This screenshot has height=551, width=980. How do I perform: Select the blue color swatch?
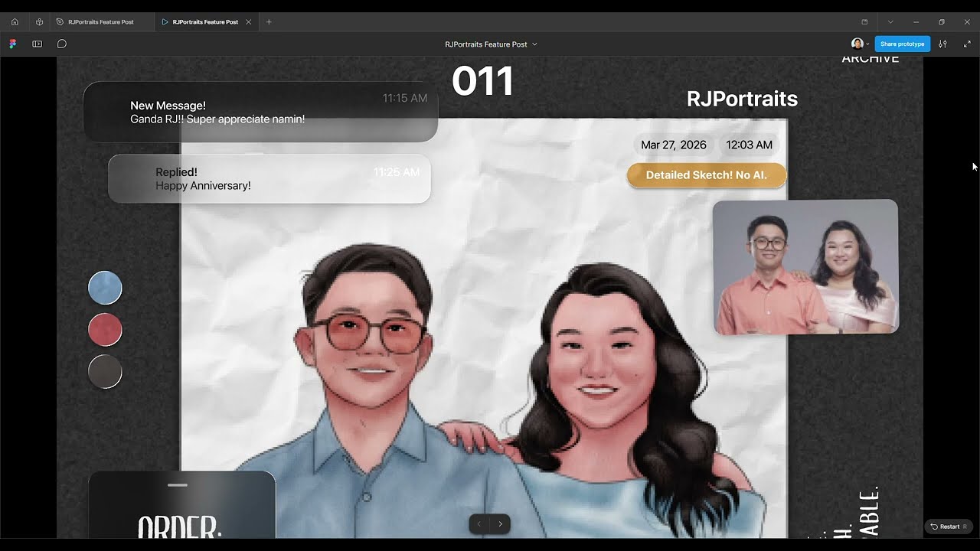pos(105,288)
